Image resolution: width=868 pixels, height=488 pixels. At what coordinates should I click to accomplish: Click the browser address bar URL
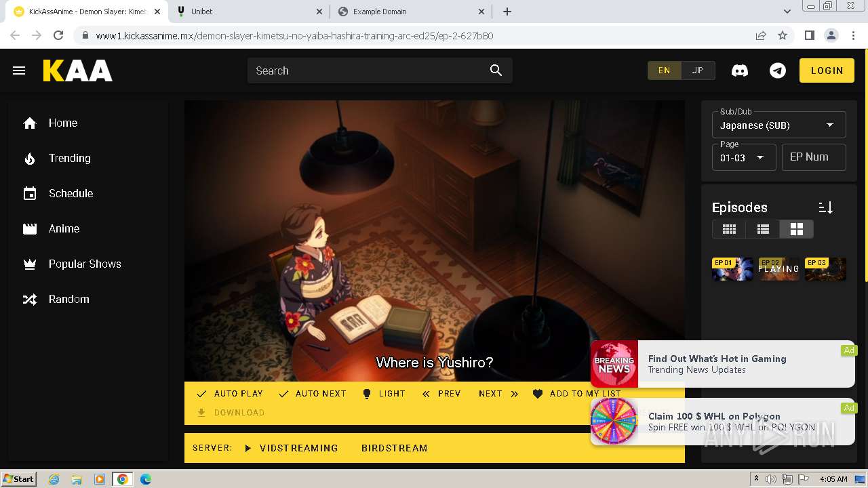point(294,36)
